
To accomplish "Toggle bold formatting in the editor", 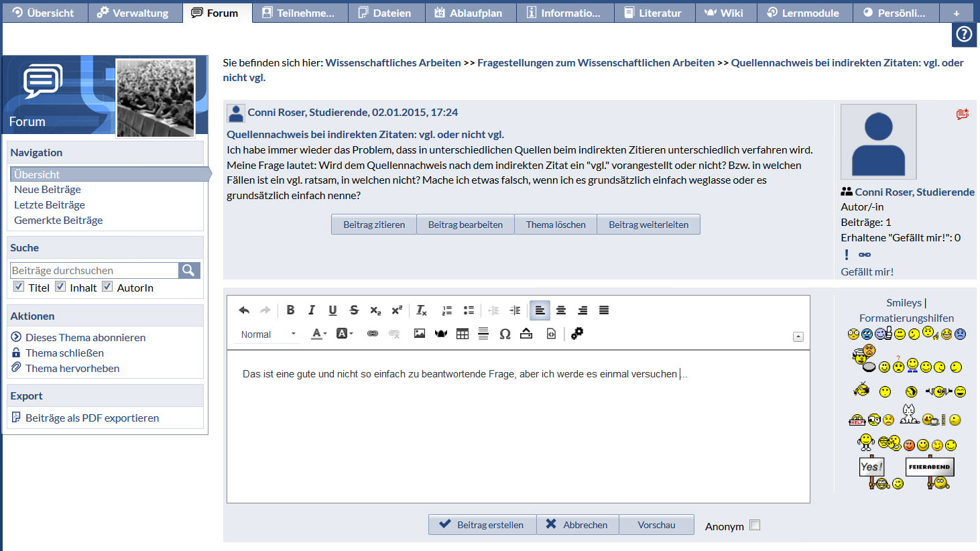I will [290, 310].
